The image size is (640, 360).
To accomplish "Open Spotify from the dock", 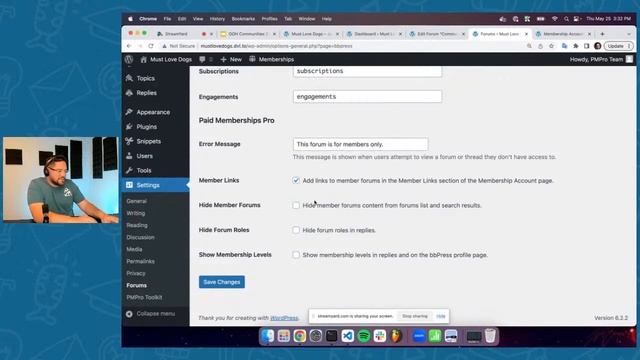I will point(364,336).
